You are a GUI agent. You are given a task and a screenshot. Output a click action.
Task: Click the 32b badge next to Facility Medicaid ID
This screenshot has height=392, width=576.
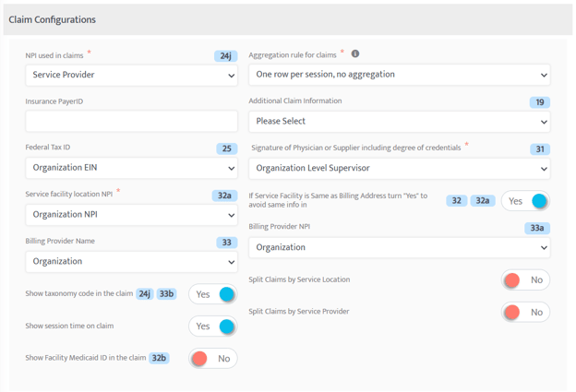pyautogui.click(x=159, y=358)
